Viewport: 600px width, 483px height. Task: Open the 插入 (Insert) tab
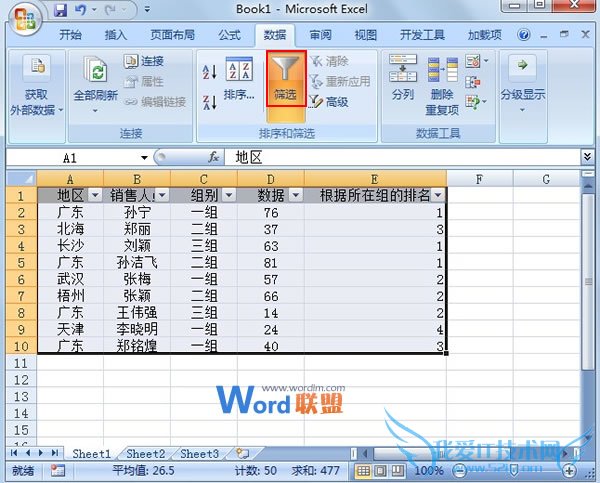(116, 35)
